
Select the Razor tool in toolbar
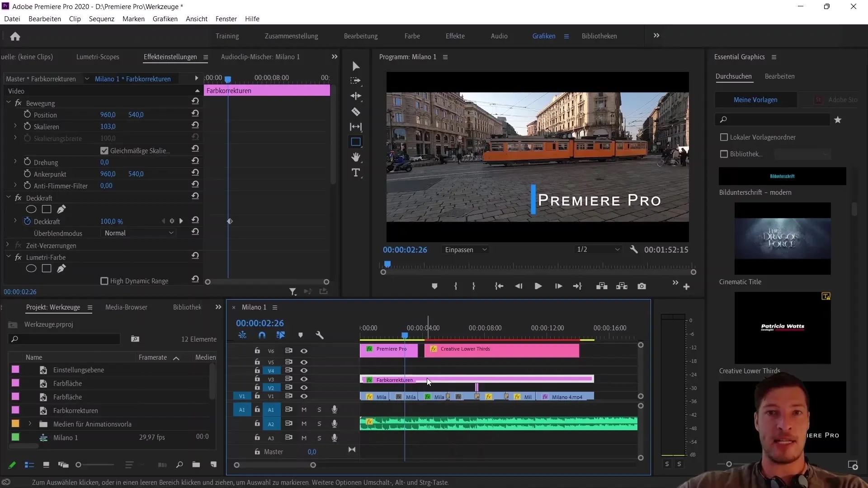356,112
